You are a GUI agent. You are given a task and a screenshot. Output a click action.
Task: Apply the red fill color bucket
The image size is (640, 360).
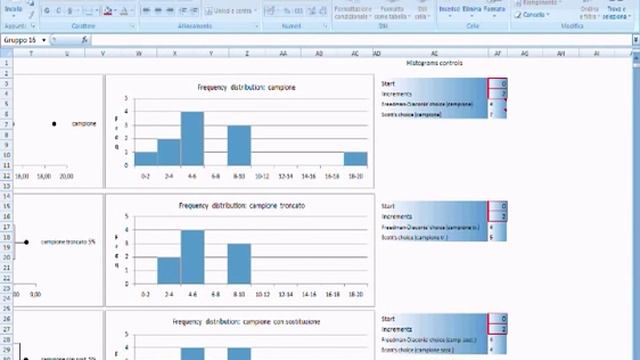(x=108, y=11)
